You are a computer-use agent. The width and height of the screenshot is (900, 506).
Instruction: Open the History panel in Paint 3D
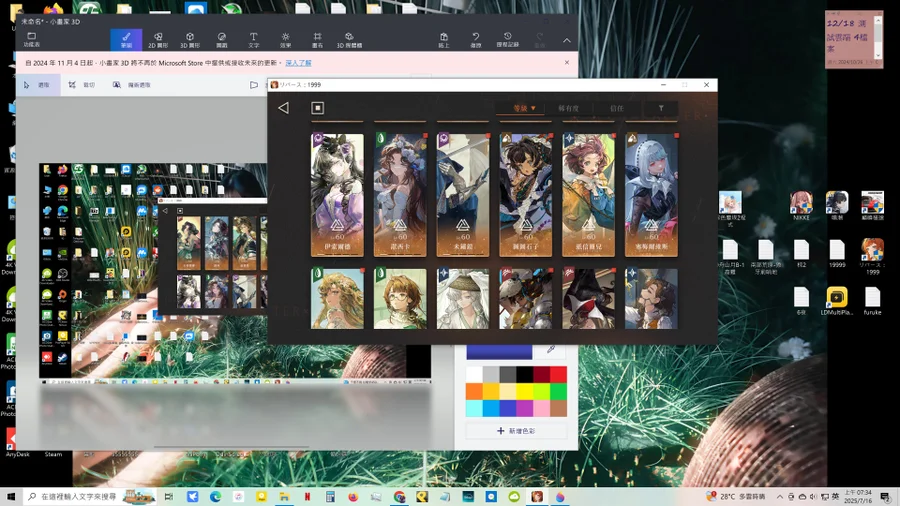(x=507, y=40)
